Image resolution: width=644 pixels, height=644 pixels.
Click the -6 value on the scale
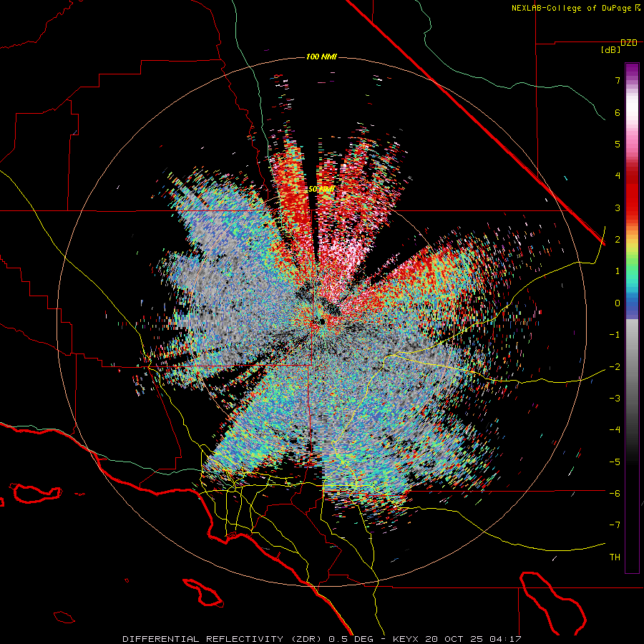[615, 494]
